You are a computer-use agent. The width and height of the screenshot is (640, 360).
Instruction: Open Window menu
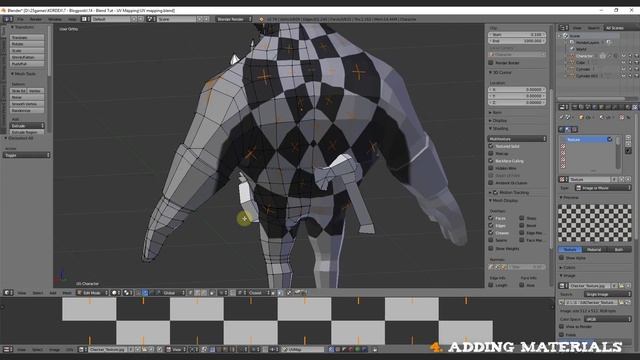(55, 19)
